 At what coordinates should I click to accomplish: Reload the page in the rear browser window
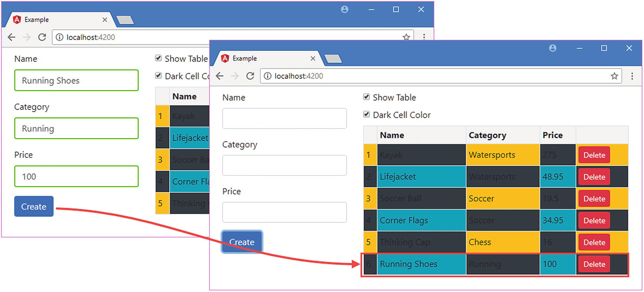[x=42, y=37]
